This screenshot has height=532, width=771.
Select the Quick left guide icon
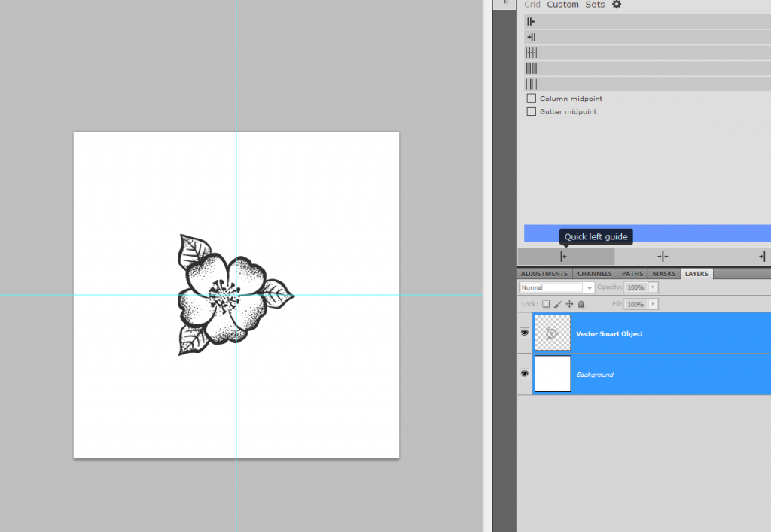click(x=562, y=257)
